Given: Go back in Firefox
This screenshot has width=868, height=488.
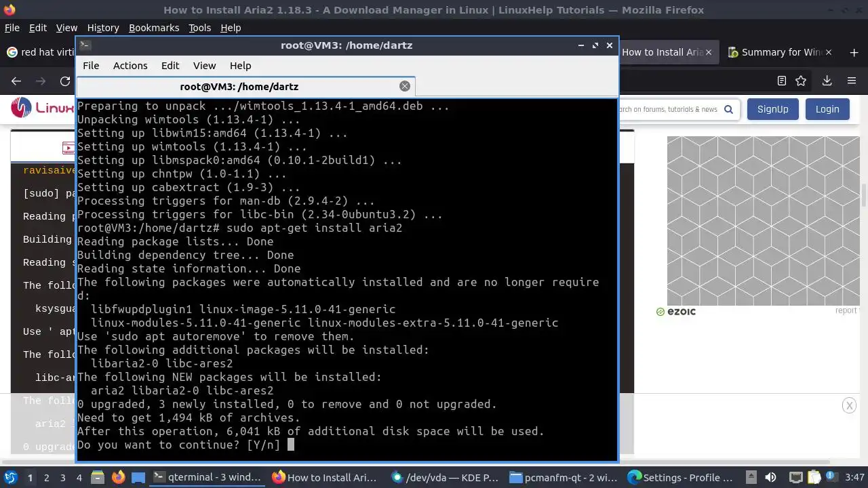Looking at the screenshot, I should tap(16, 81).
